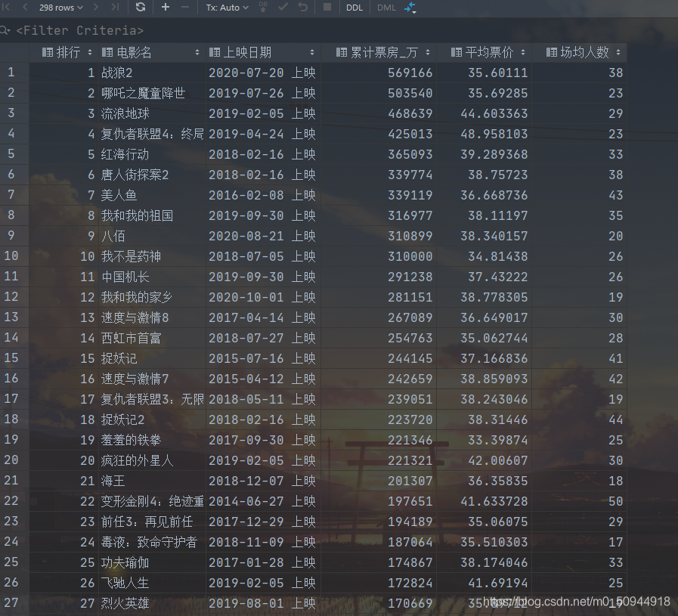The width and height of the screenshot is (678, 616).
Task: Open the Tx: Auto transaction mode dropdown
Action: 227,8
